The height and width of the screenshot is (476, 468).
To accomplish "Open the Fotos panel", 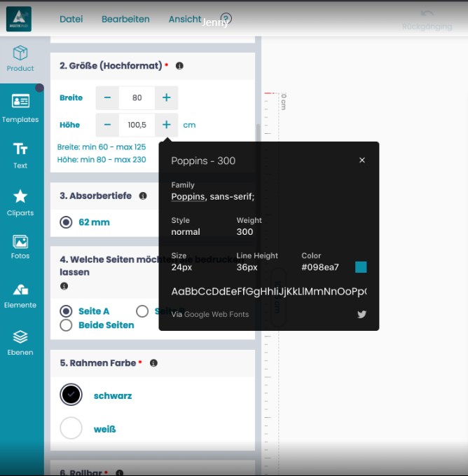I will coord(20,247).
